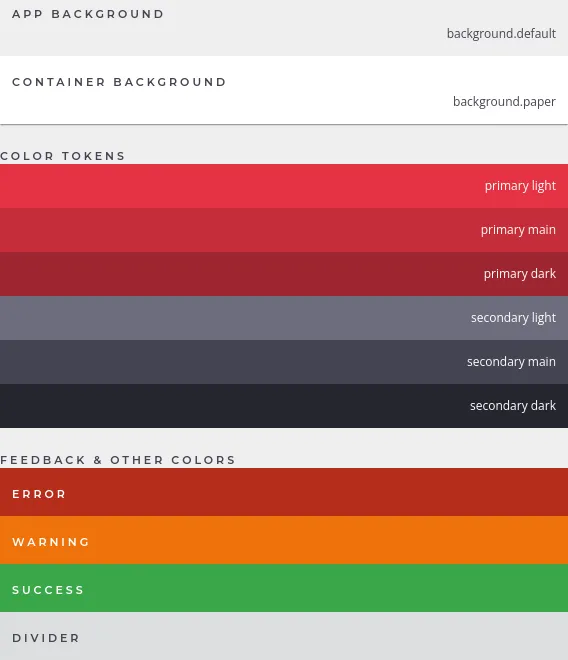Click the primary light red swatch
The height and width of the screenshot is (660, 568).
284,186
